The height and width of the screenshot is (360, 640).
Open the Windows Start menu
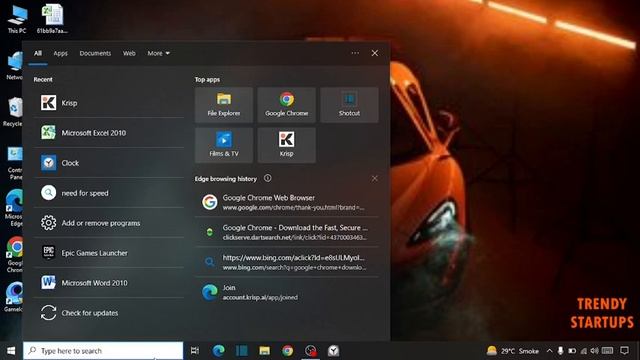[x=11, y=351]
